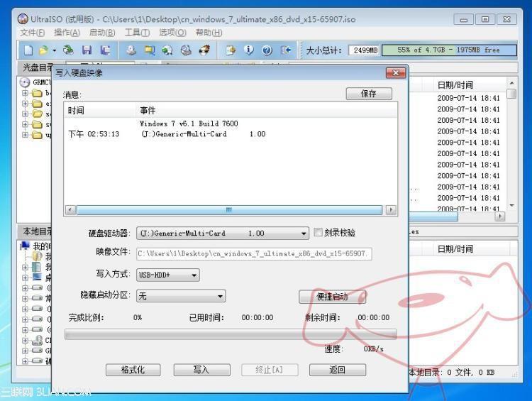532x401 pixels.
Task: Click the message list horizontal scrollbar thumb
Action: point(229,210)
